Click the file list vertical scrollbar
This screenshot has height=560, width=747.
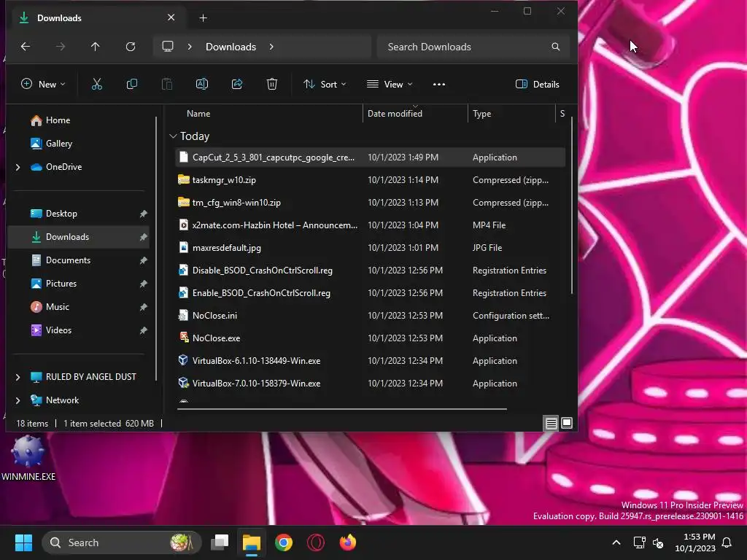coord(572,205)
